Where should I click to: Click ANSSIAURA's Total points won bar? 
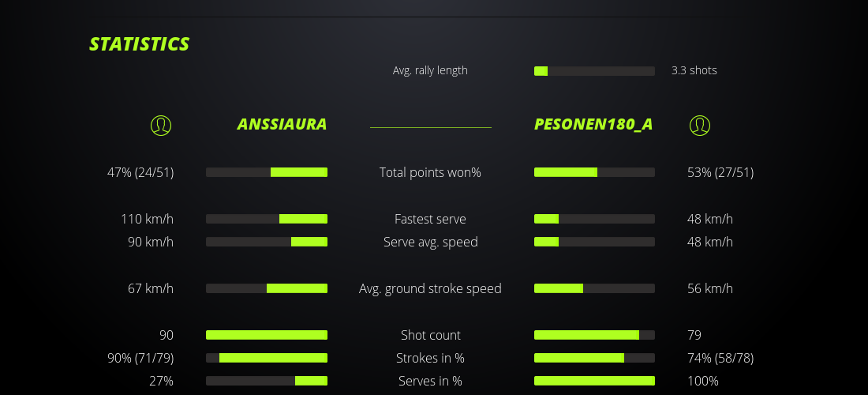point(267,172)
